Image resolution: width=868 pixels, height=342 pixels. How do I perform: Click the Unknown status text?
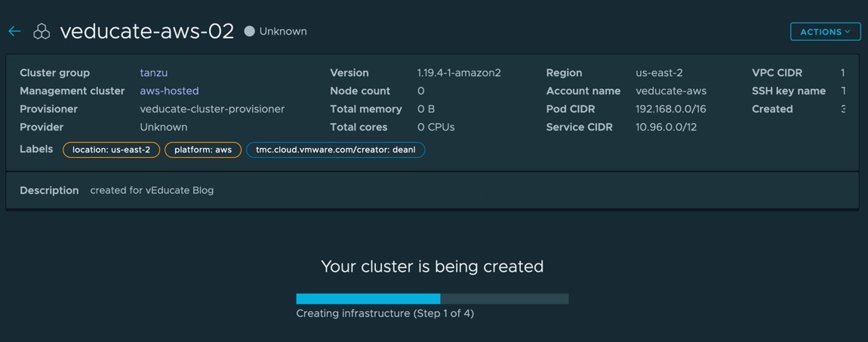[283, 32]
